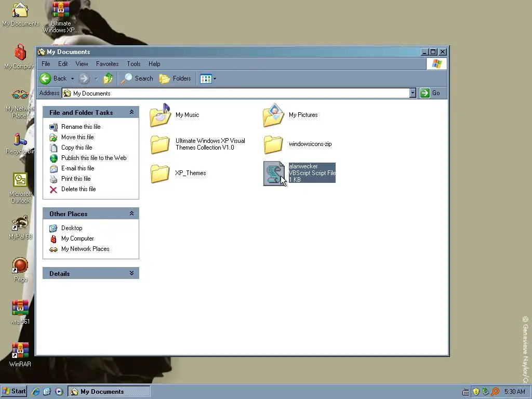Click Move this file
The height and width of the screenshot is (399, 532).
77,137
